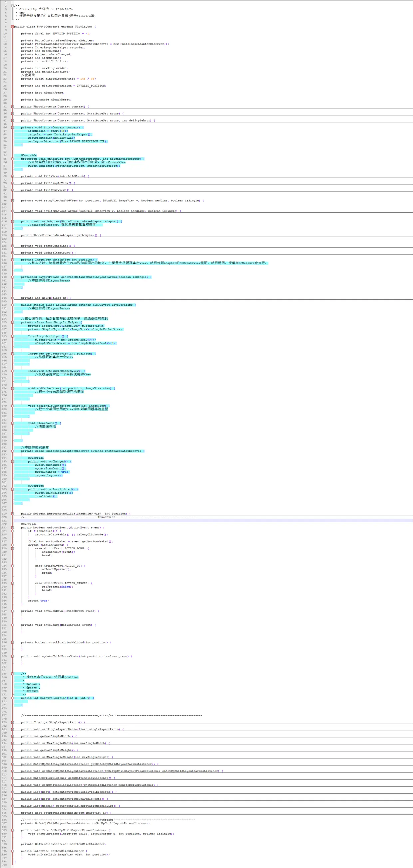Collapse the static class LayoutParams fold
The height and width of the screenshot is (868, 413).
12,305
